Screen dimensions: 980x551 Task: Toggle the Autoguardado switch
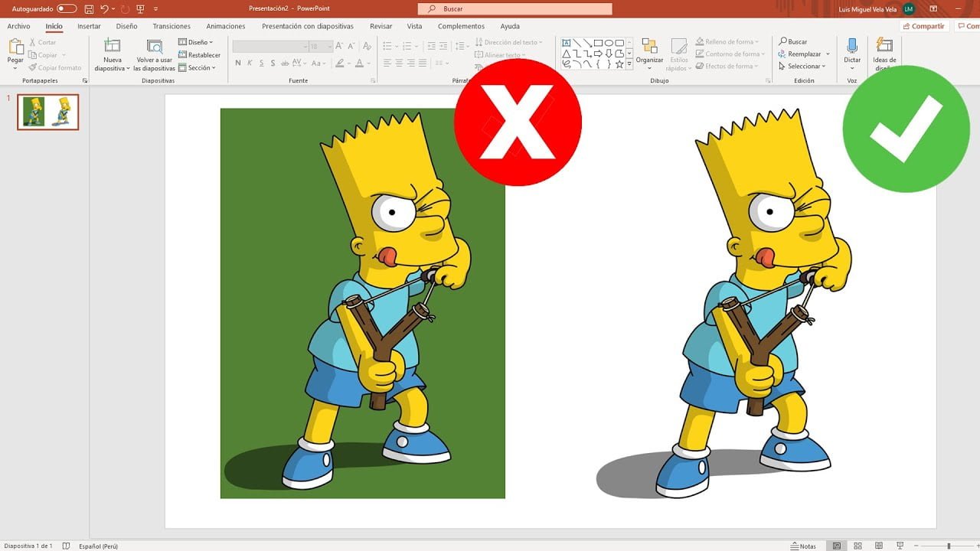pyautogui.click(x=67, y=8)
